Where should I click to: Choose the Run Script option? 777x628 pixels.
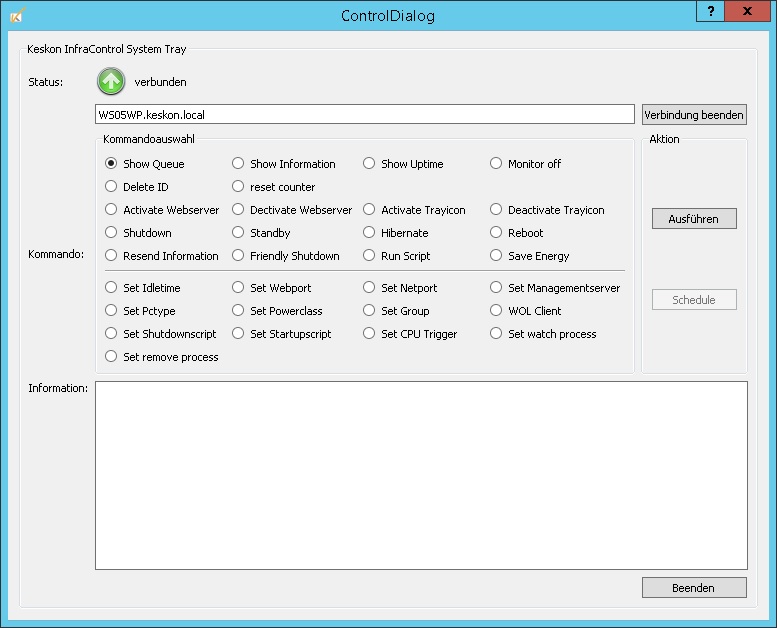click(369, 256)
